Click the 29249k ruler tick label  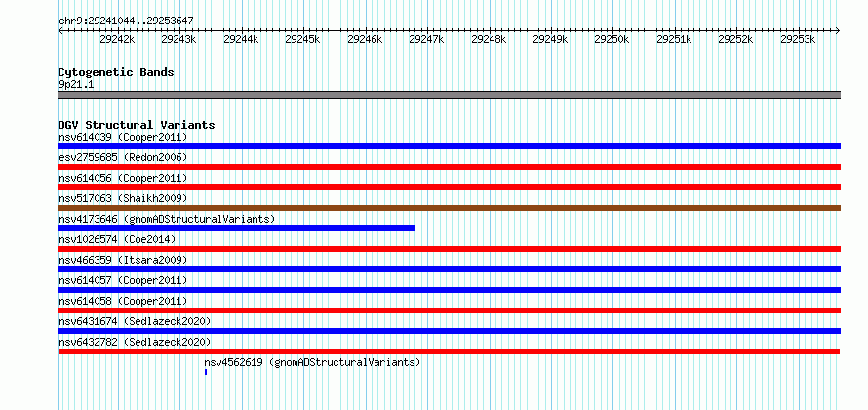coord(550,39)
